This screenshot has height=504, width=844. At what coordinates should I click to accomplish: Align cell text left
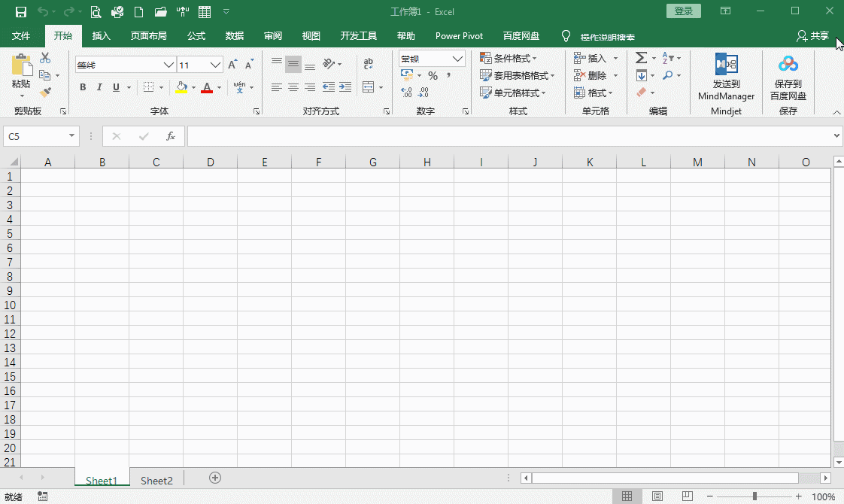(277, 87)
